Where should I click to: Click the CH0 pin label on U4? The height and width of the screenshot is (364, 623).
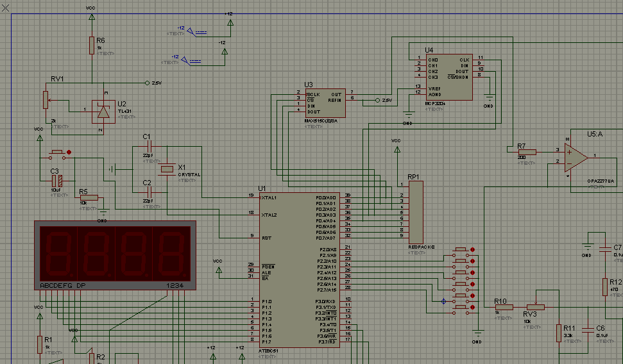click(433, 60)
